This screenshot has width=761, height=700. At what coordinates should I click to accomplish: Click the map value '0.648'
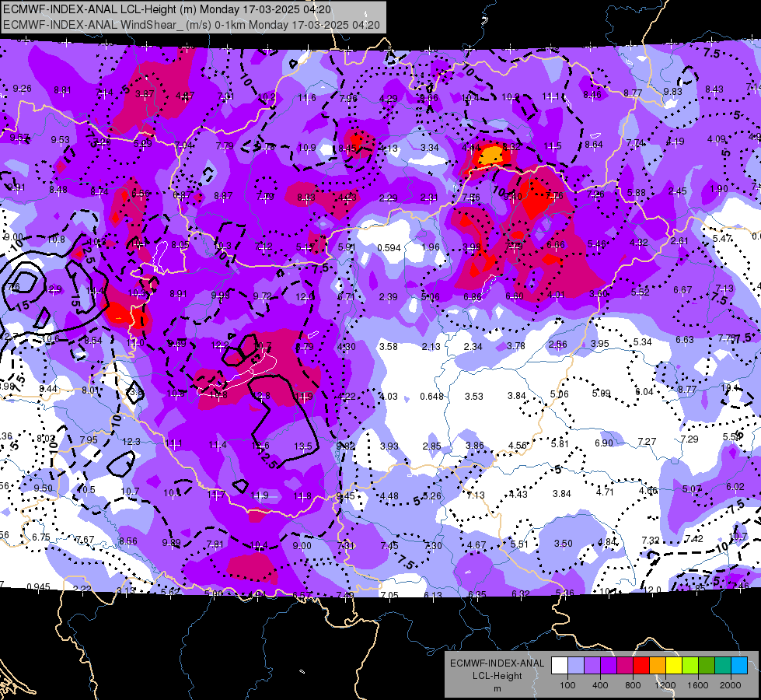(x=432, y=397)
